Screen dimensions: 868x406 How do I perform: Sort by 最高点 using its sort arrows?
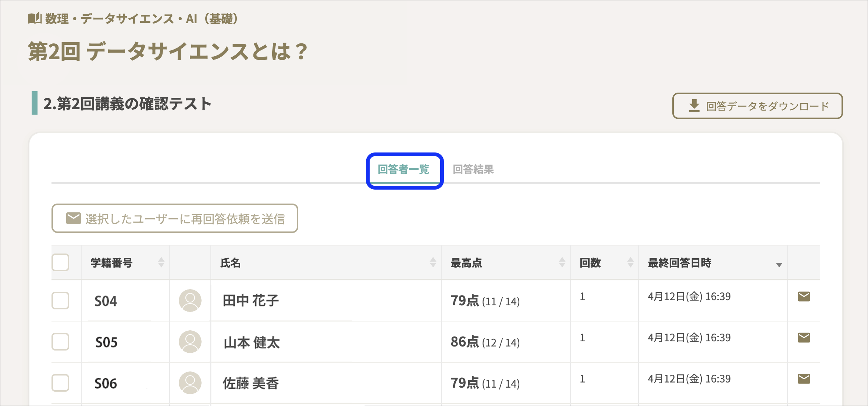tap(562, 262)
